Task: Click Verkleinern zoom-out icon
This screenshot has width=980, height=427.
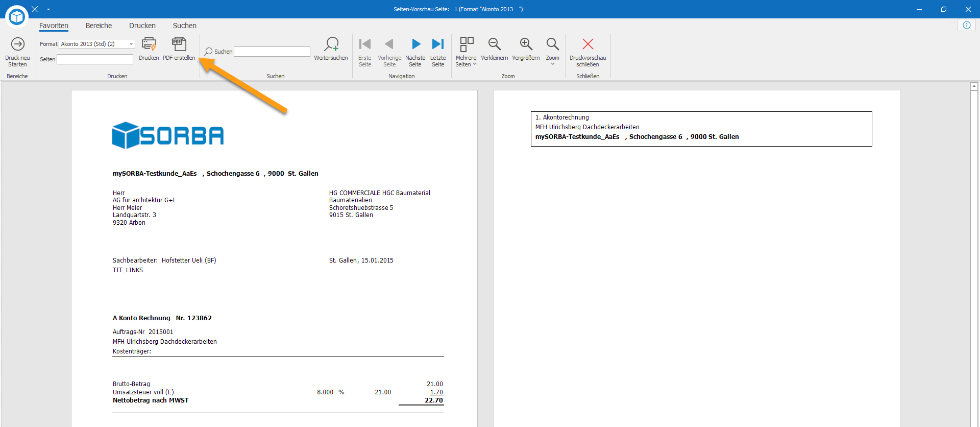Action: point(494,44)
